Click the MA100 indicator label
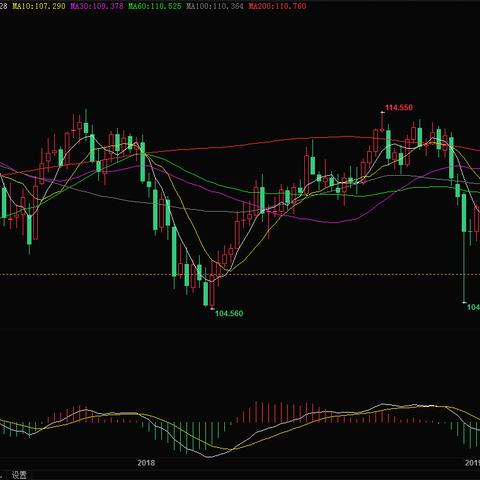The height and width of the screenshot is (480, 480). click(x=215, y=6)
